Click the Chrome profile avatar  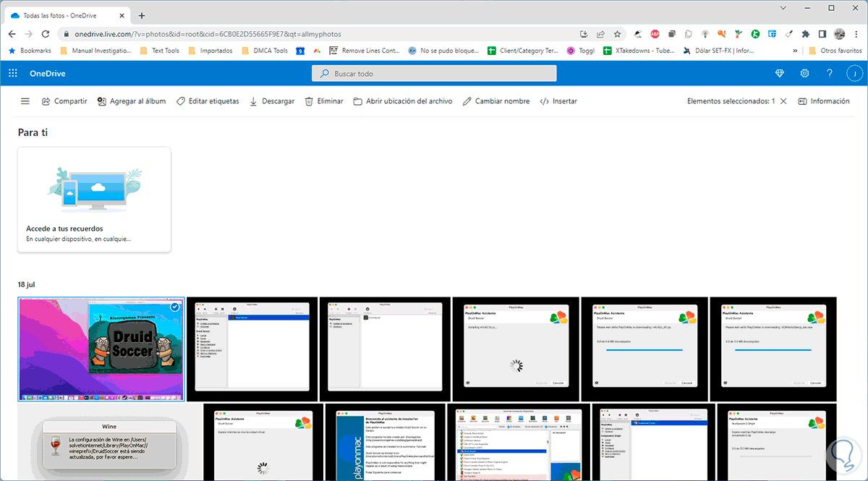coord(839,34)
